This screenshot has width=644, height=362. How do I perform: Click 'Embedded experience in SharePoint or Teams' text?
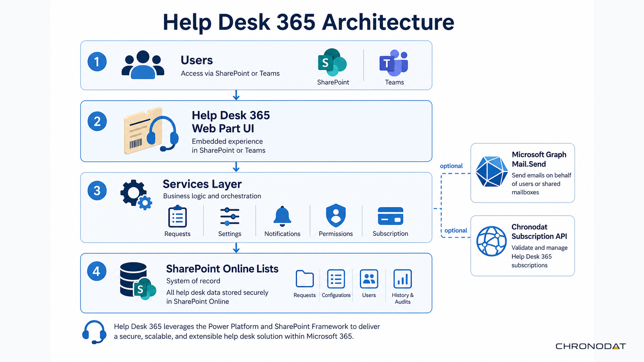(x=229, y=146)
